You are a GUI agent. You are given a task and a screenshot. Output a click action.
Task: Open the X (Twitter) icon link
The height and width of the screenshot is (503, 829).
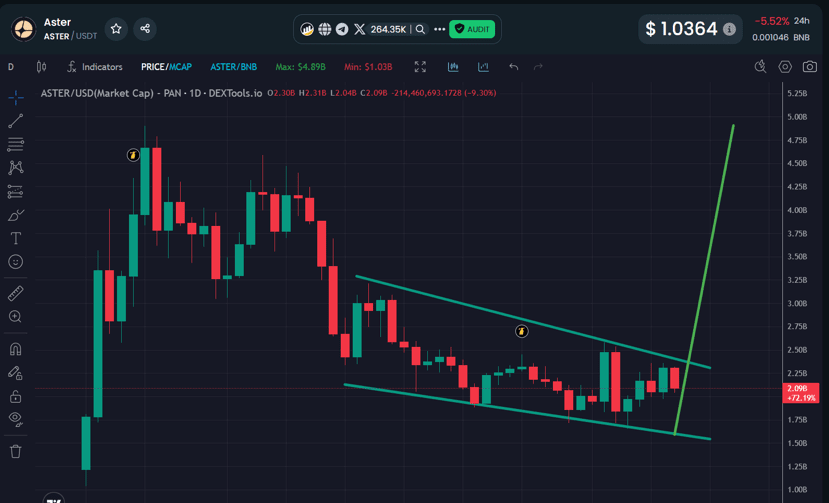coord(360,29)
